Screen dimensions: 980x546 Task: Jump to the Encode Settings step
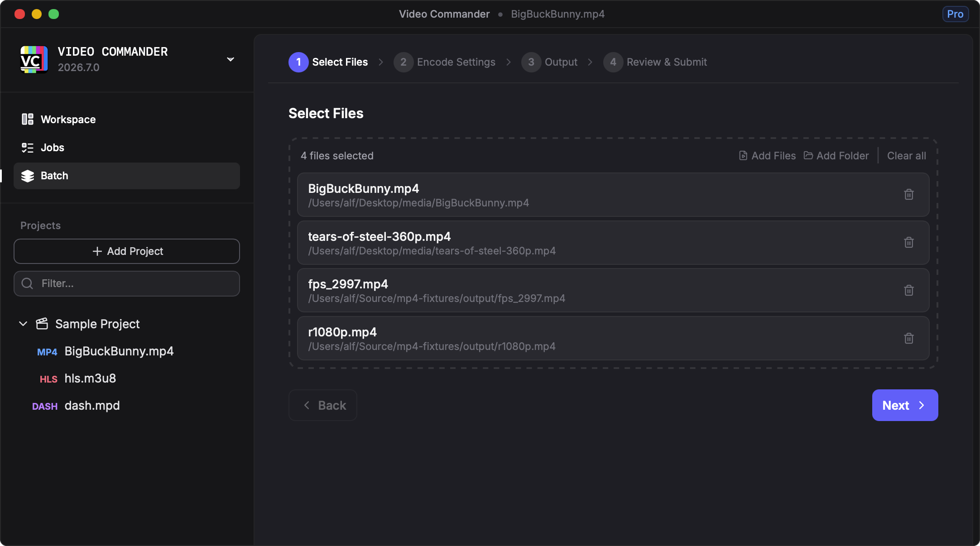click(x=456, y=62)
